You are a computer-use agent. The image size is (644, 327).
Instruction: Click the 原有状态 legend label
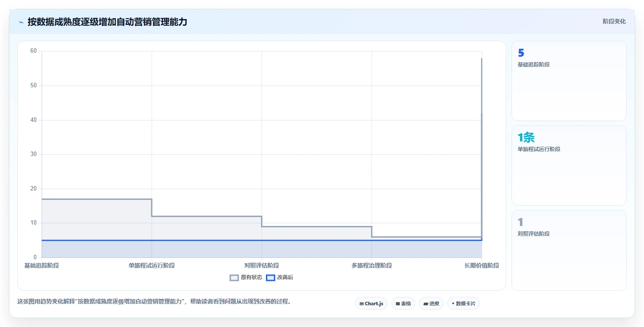(x=251, y=278)
